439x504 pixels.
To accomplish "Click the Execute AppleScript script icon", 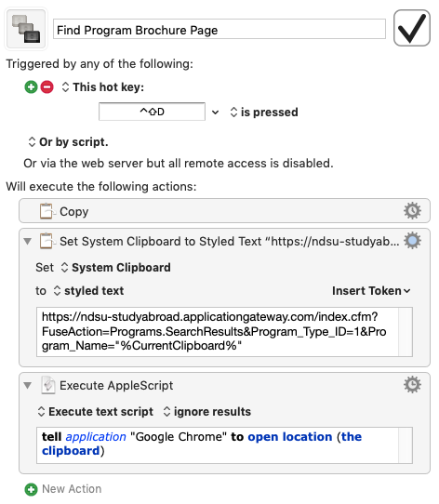I will (x=48, y=385).
